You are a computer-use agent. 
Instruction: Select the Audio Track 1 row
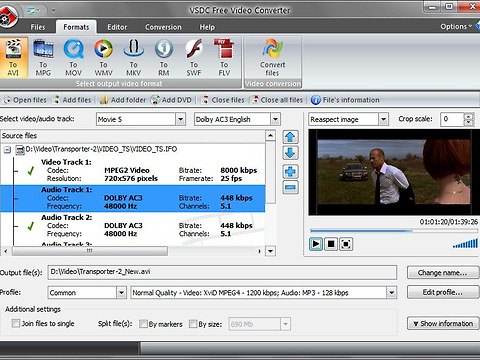(x=133, y=198)
